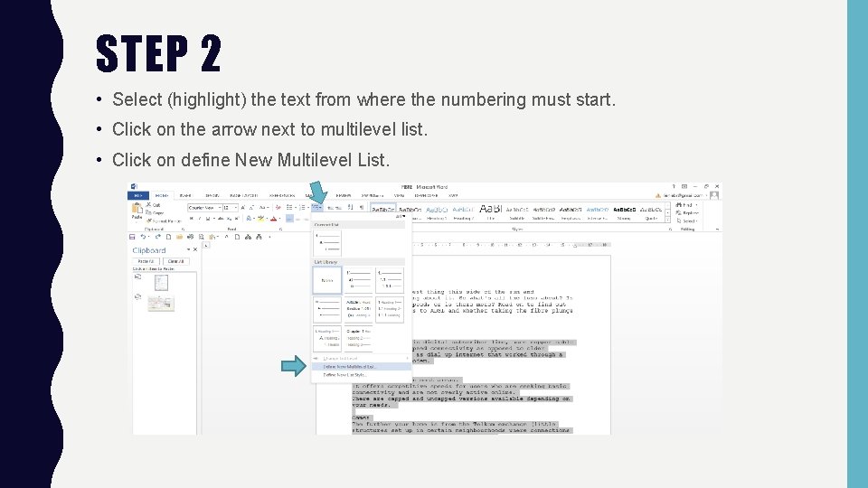Screen dimensions: 868x488
Task: Open the Change List Level submenu
Action: click(361, 359)
